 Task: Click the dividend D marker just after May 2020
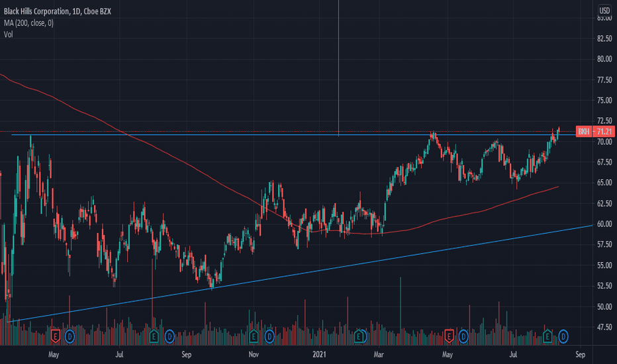[70, 336]
